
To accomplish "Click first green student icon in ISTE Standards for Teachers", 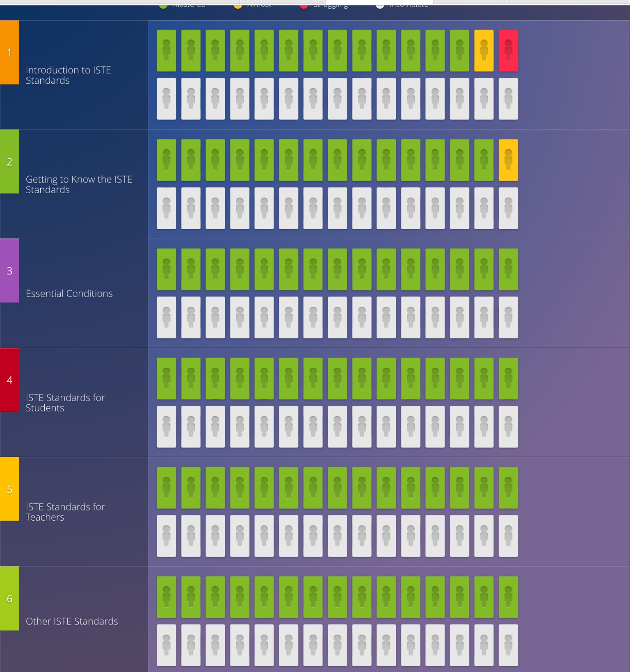I will coord(167,487).
